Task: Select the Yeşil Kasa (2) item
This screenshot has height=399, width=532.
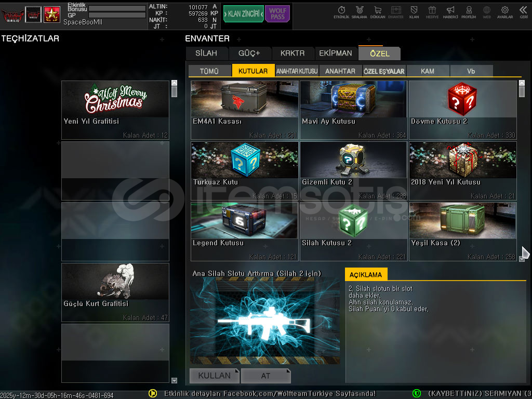Action: (463, 232)
